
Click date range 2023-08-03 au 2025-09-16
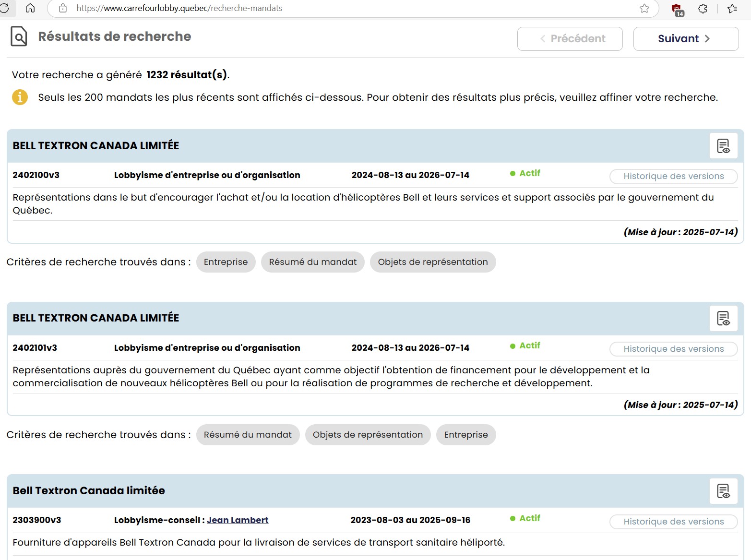point(410,520)
